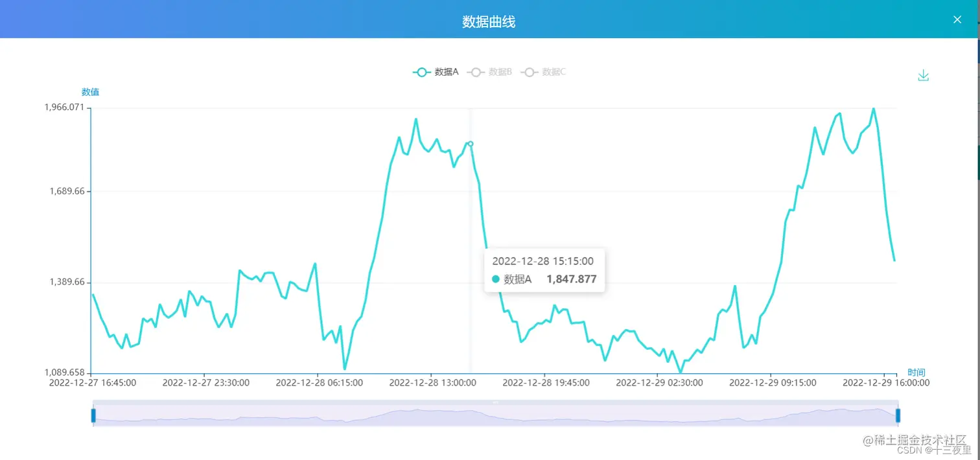The width and height of the screenshot is (980, 460).
Task: Close the 数据曲线 dialog
Action: coord(957,19)
